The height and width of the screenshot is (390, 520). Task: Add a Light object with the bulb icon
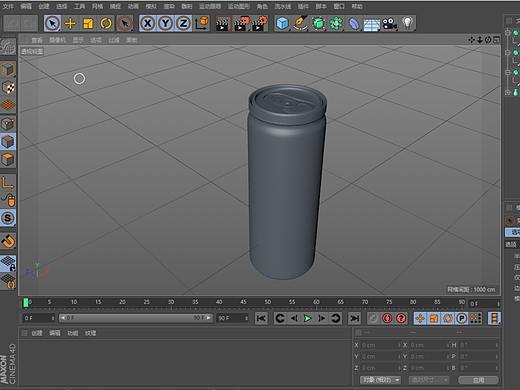point(407,23)
